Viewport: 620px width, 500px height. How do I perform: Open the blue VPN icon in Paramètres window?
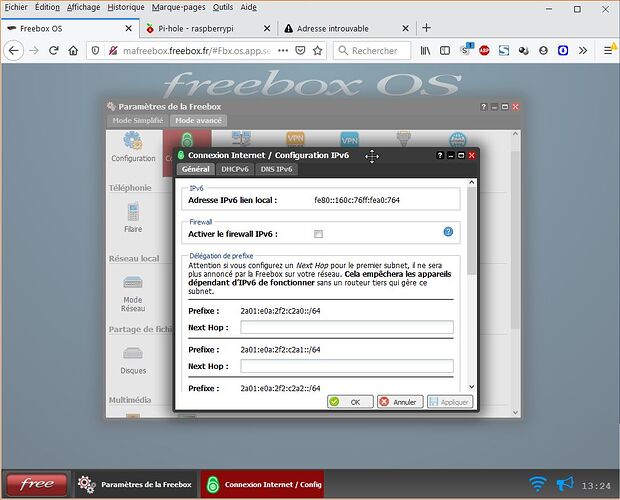[350, 139]
